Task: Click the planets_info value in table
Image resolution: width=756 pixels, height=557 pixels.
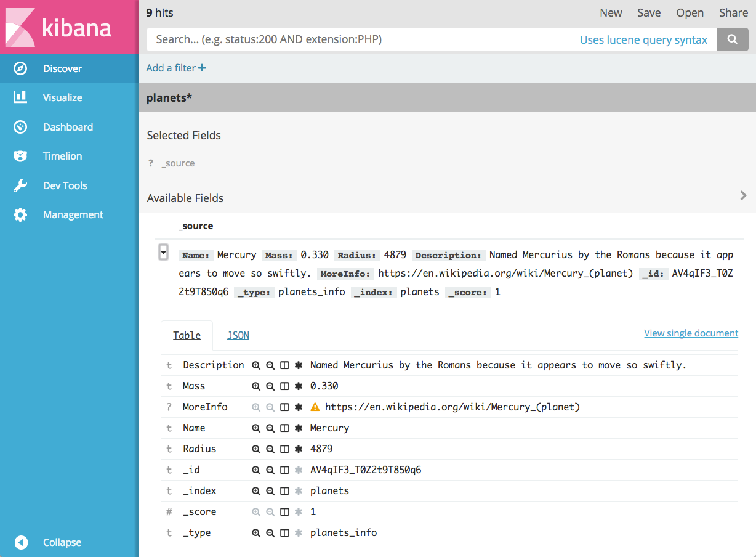Action: [344, 533]
